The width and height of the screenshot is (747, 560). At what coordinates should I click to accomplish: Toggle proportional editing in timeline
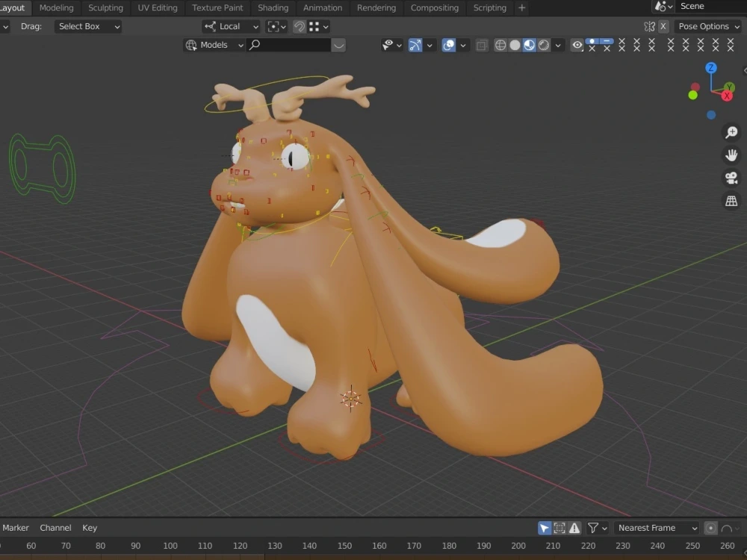point(710,528)
